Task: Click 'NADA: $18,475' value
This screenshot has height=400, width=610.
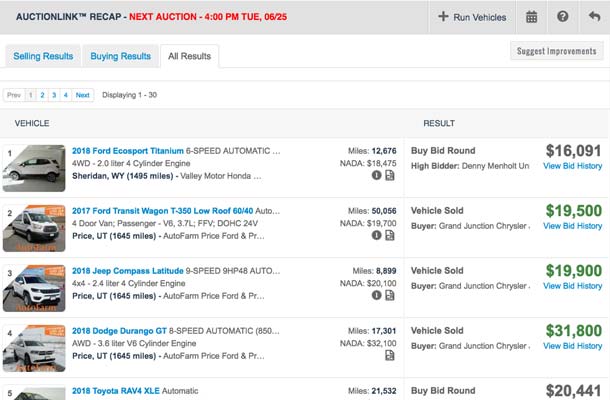Action: tap(368, 163)
